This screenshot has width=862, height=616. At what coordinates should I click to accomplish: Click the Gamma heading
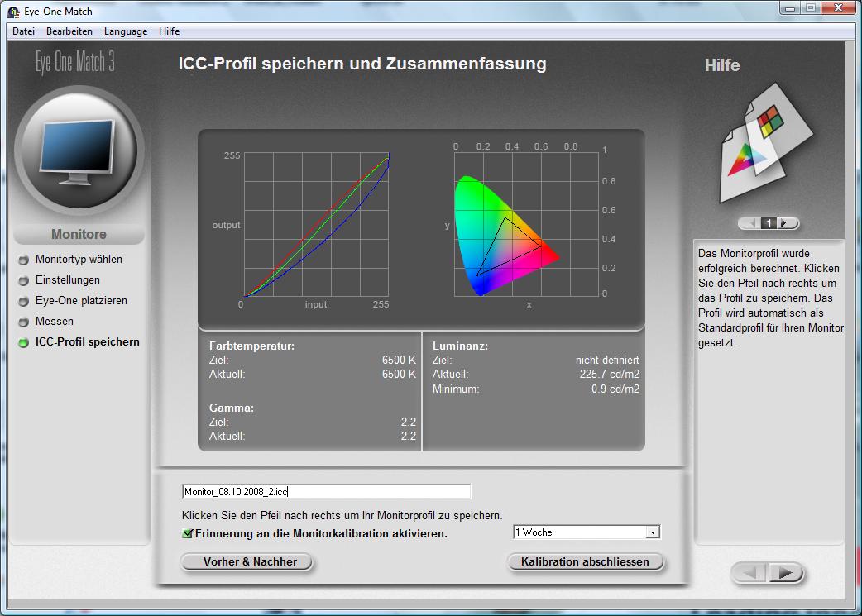click(x=232, y=408)
